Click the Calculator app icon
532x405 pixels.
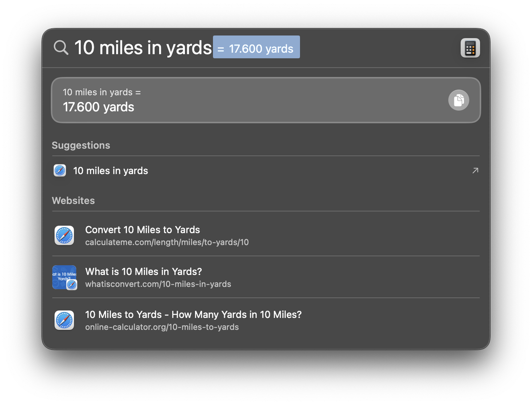(x=470, y=48)
